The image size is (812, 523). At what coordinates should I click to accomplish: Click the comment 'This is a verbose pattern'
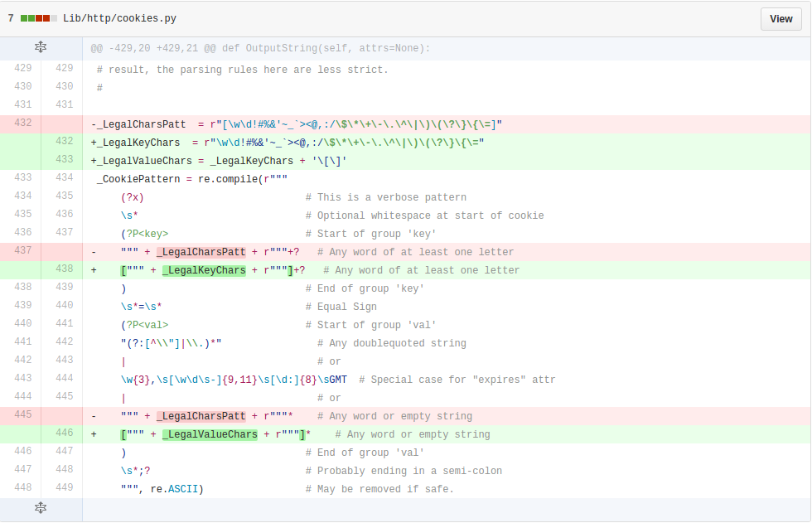click(x=386, y=197)
